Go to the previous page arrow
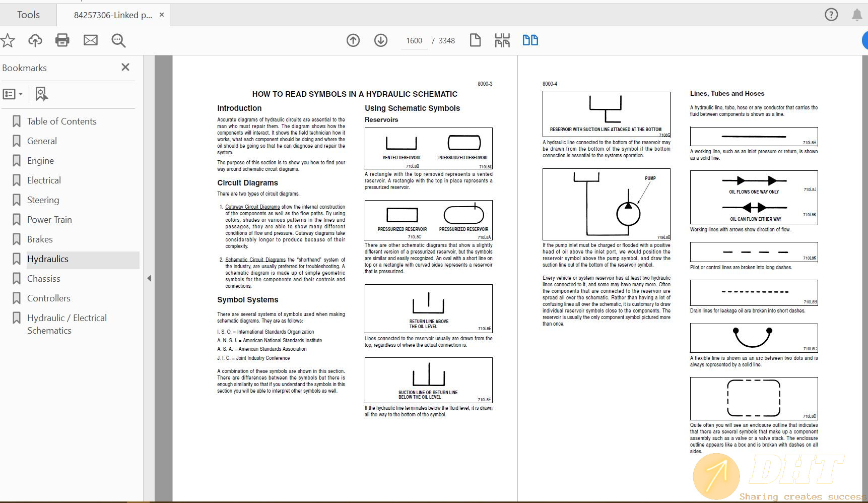 [x=353, y=40]
